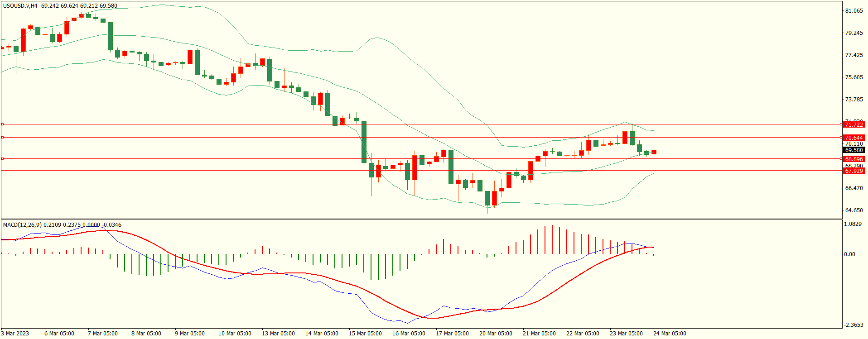Click the 73.785 price axis label
Image resolution: width=868 pixels, height=339 pixels.
854,100
